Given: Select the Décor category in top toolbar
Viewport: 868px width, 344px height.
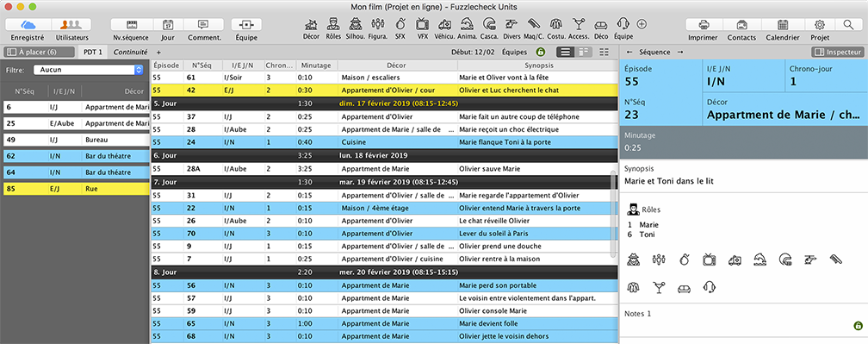Looking at the screenshot, I should coord(311,24).
